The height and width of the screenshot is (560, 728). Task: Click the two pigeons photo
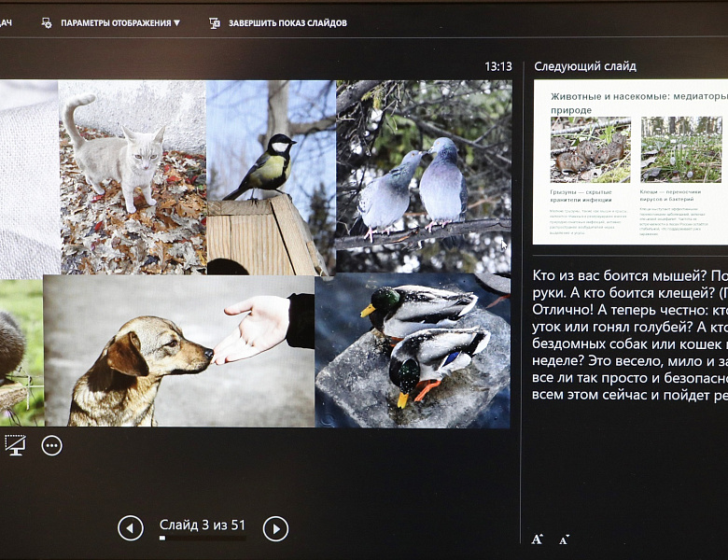point(424,176)
